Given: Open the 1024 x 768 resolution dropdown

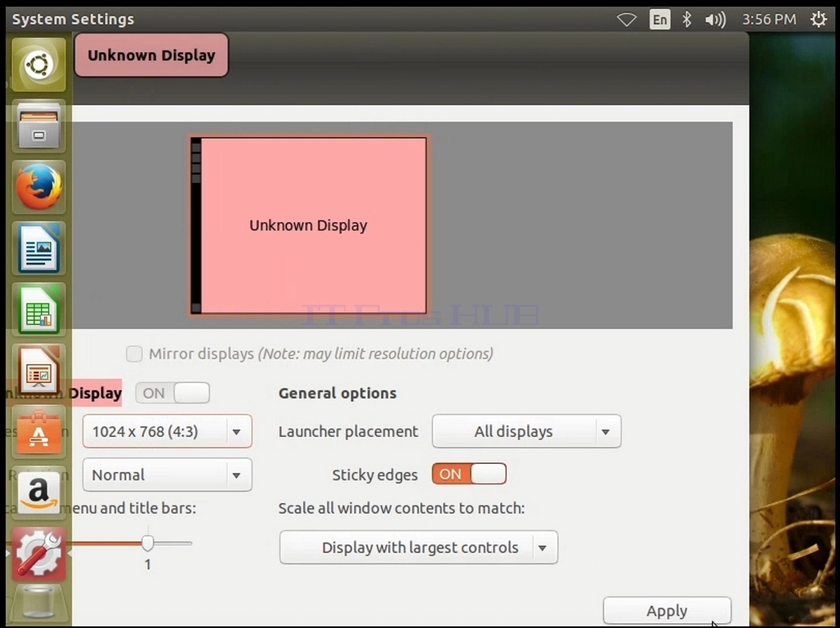Looking at the screenshot, I should 168,431.
